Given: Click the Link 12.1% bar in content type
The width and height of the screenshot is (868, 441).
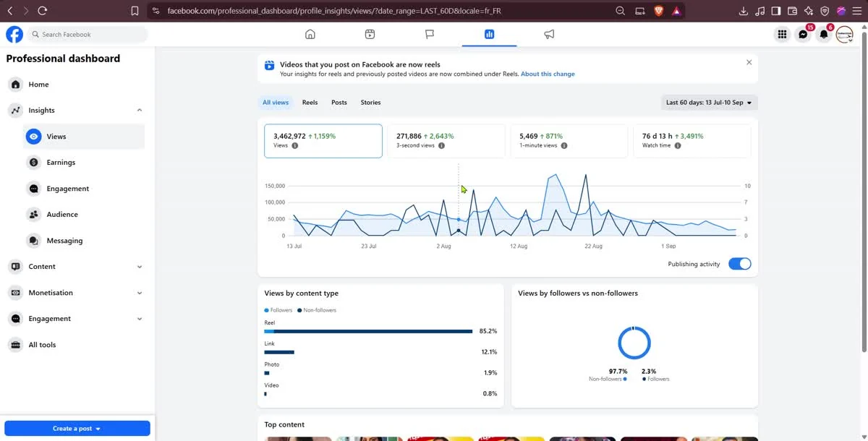Looking at the screenshot, I should (279, 352).
